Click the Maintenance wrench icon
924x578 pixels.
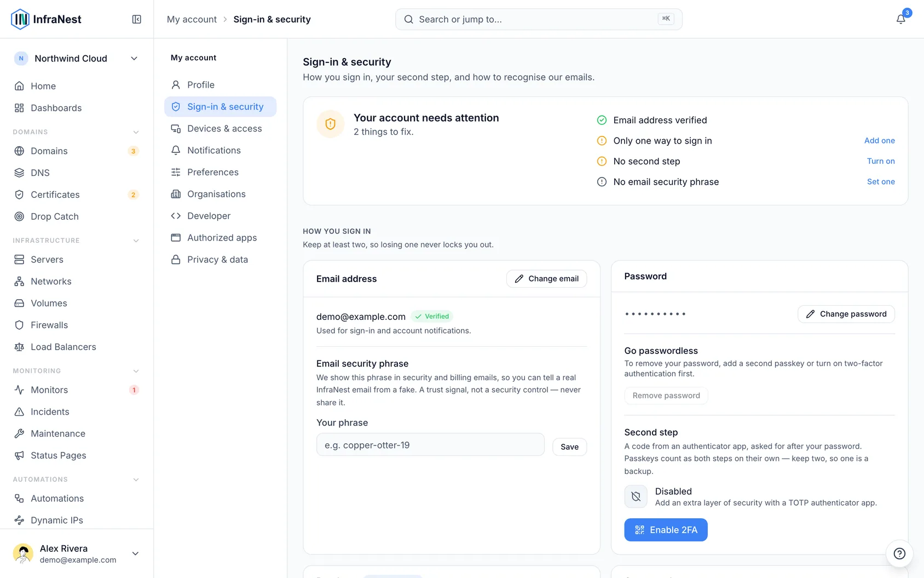click(x=19, y=433)
